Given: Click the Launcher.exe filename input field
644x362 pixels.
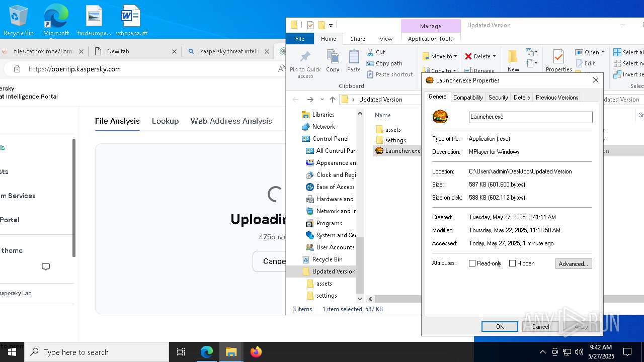Looking at the screenshot, I should coord(531,117).
